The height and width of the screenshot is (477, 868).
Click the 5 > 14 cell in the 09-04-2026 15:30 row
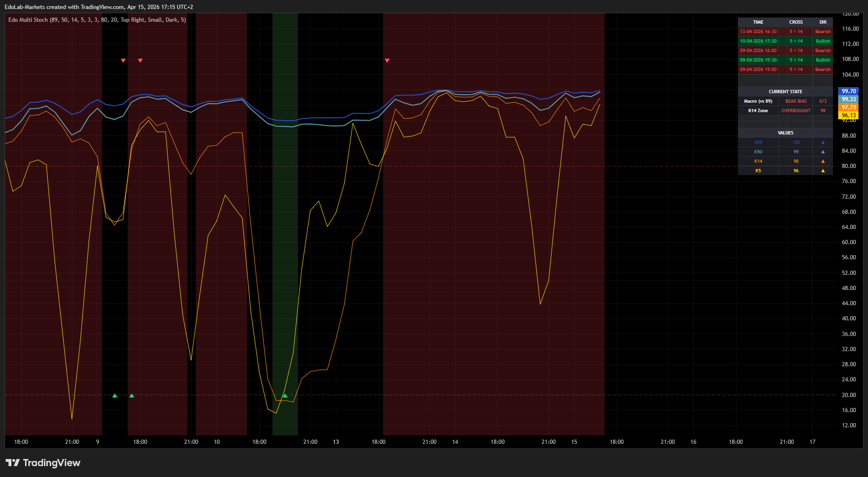tap(796, 60)
